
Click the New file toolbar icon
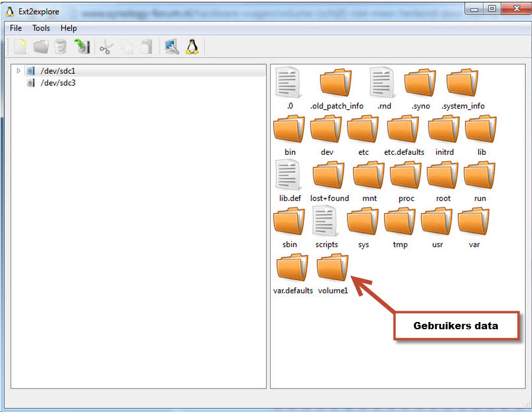[20, 47]
